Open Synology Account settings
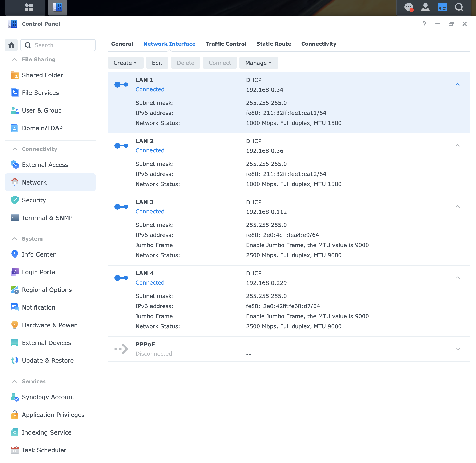The height and width of the screenshot is (463, 476). click(50, 397)
